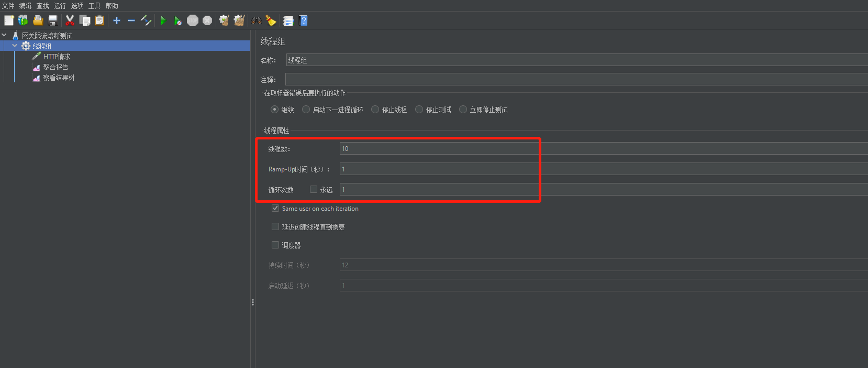868x368 pixels.
Task: Save the test plan with floppy icon
Action: [x=53, y=20]
